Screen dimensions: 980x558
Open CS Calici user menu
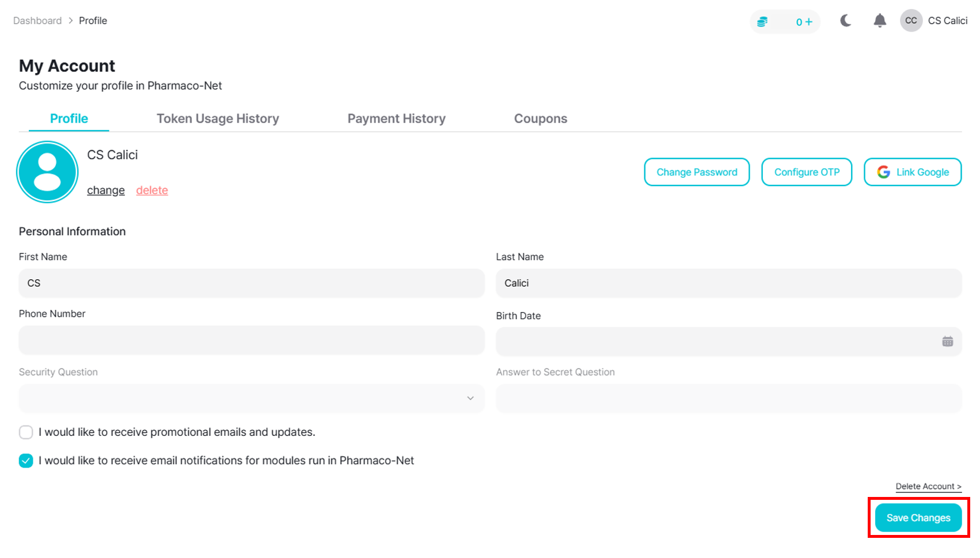coord(947,21)
